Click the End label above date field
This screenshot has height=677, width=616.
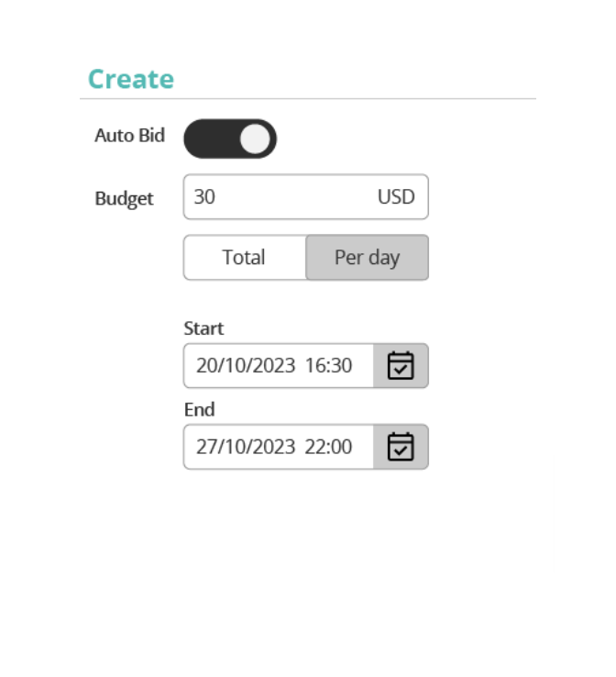pos(199,410)
